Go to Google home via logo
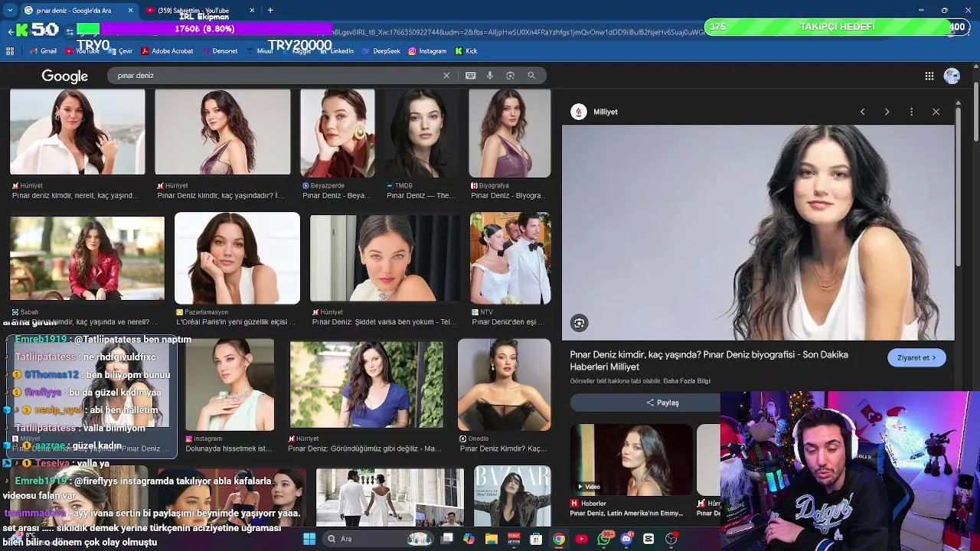 coord(65,76)
